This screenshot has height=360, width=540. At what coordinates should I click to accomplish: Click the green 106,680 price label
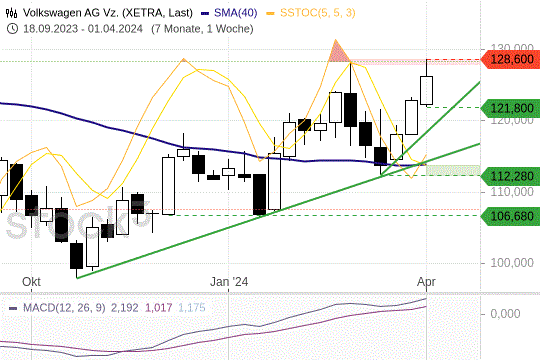[511, 216]
